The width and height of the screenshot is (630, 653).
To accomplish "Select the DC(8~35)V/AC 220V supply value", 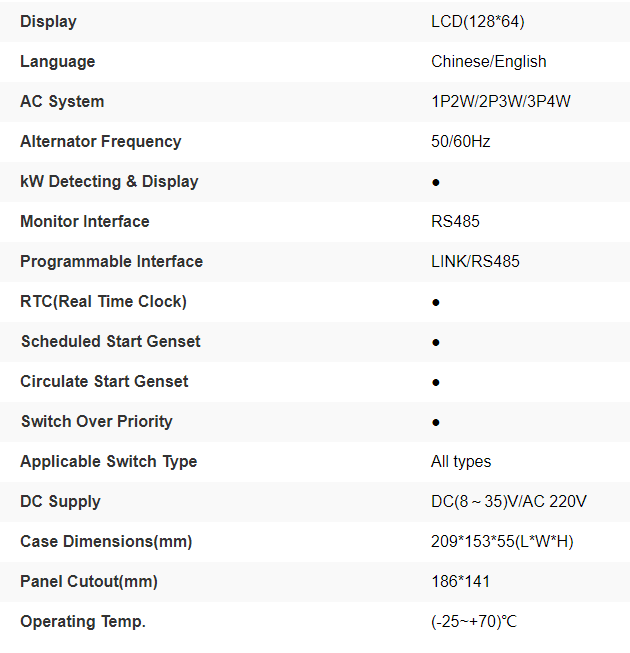I will pyautogui.click(x=509, y=501).
